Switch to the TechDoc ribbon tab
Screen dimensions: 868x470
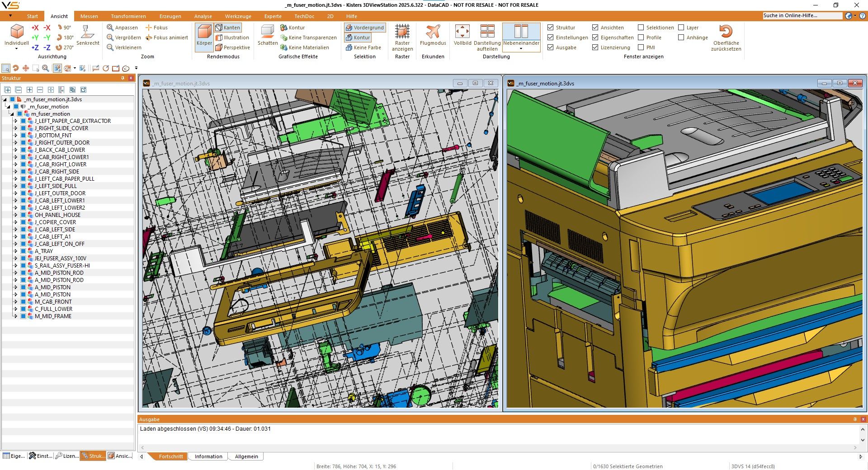coord(304,16)
